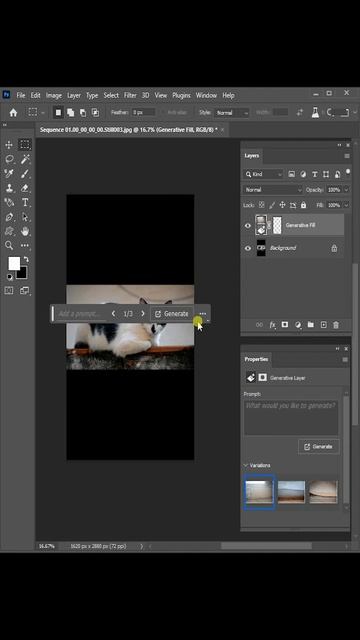The width and height of the screenshot is (360, 640).
Task: Open the Edit Toolbar three-dots tool
Action: 25,245
